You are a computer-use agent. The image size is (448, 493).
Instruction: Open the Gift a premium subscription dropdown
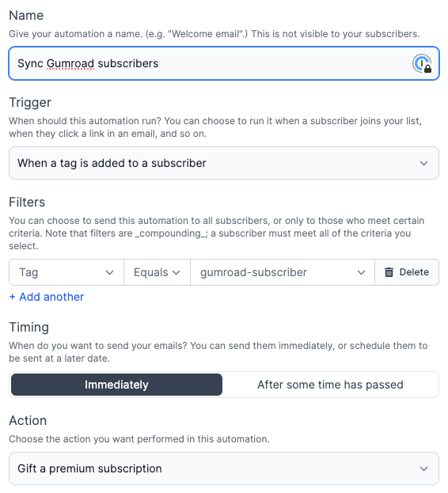click(x=224, y=468)
